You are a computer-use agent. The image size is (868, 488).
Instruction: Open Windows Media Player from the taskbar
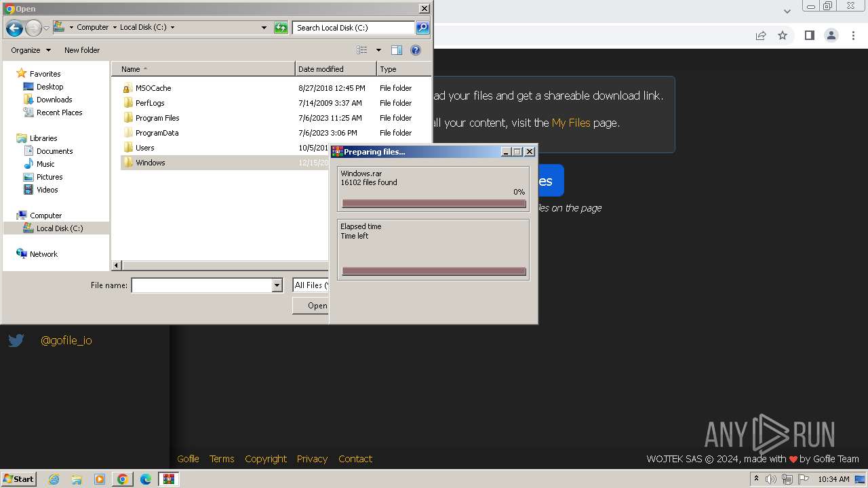[x=100, y=479]
